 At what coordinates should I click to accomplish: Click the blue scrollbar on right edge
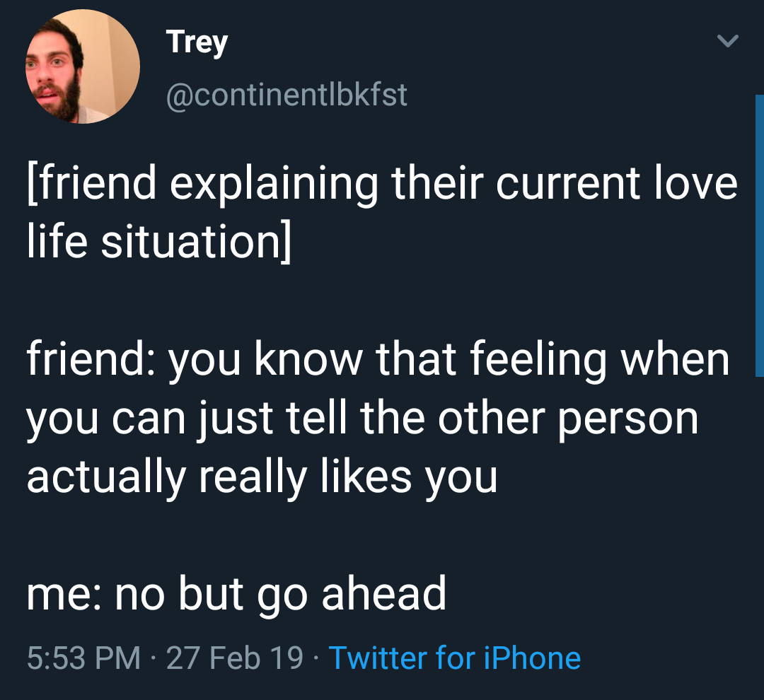click(759, 235)
